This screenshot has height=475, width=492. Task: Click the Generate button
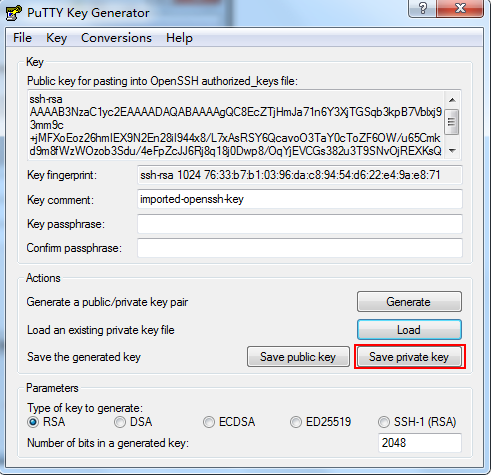pos(409,302)
